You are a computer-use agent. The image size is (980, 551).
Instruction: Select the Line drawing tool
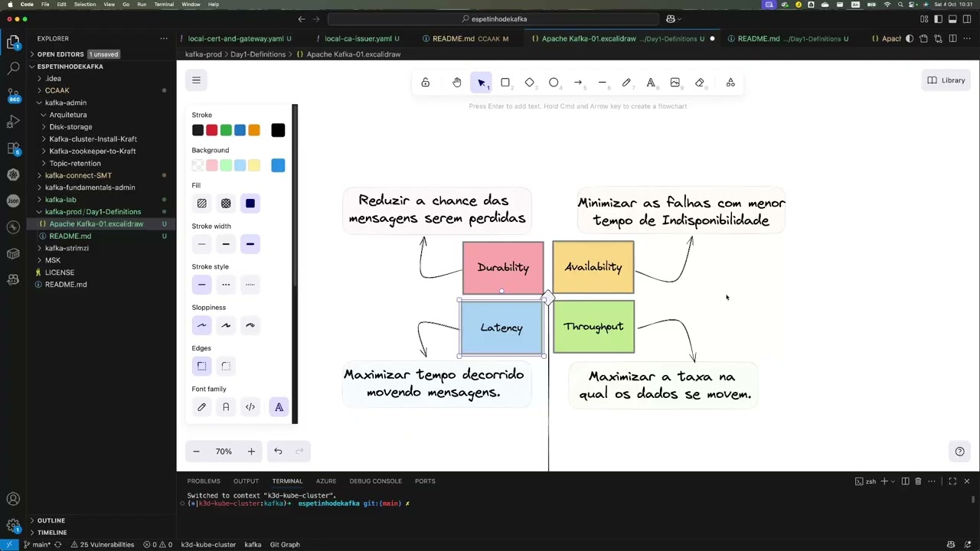click(x=603, y=83)
